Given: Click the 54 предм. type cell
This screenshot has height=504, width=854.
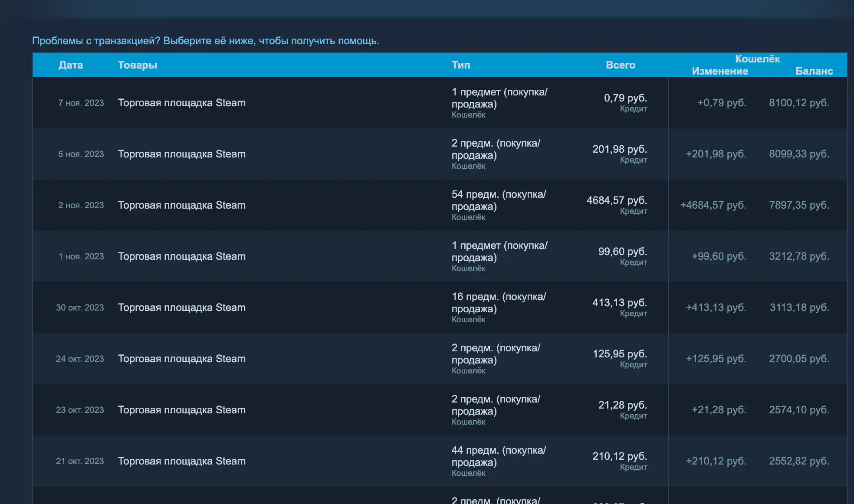Looking at the screenshot, I should point(499,205).
